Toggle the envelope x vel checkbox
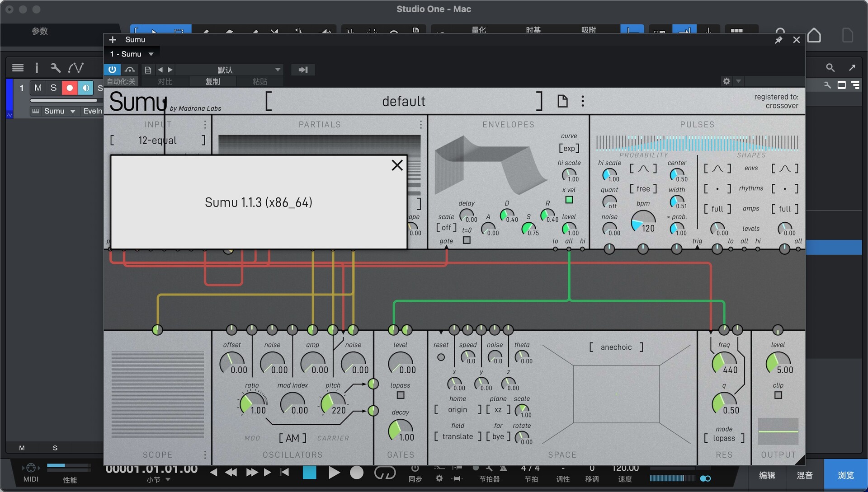Image resolution: width=868 pixels, height=492 pixels. click(x=569, y=200)
